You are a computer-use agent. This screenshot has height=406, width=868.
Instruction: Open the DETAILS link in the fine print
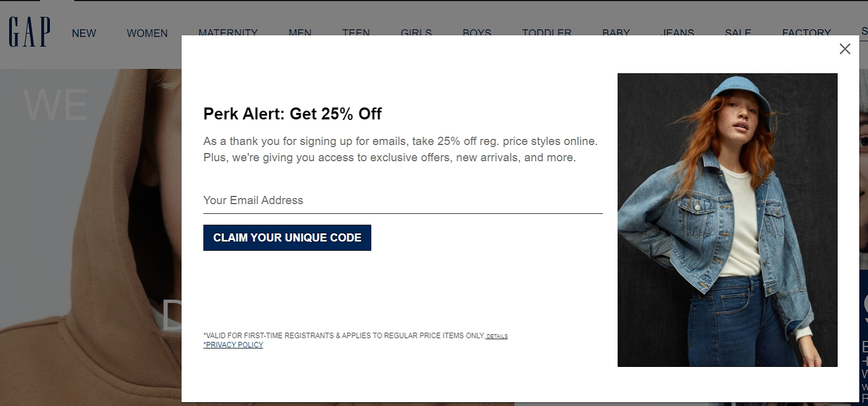497,337
